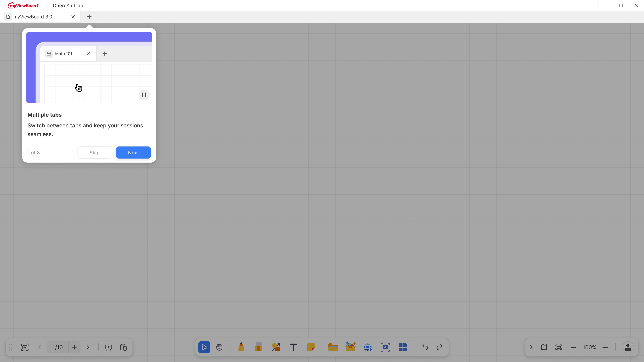Open the user account profile

628,347
